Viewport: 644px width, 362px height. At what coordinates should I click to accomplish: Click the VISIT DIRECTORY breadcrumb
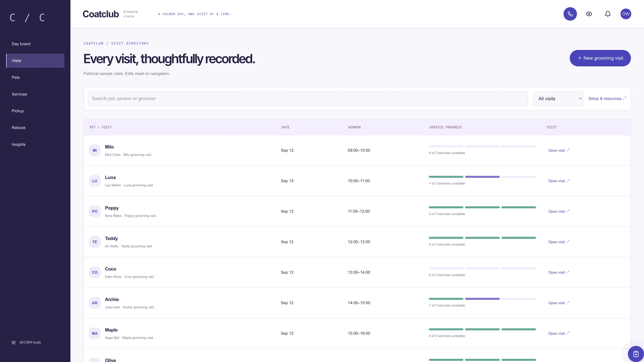(130, 43)
